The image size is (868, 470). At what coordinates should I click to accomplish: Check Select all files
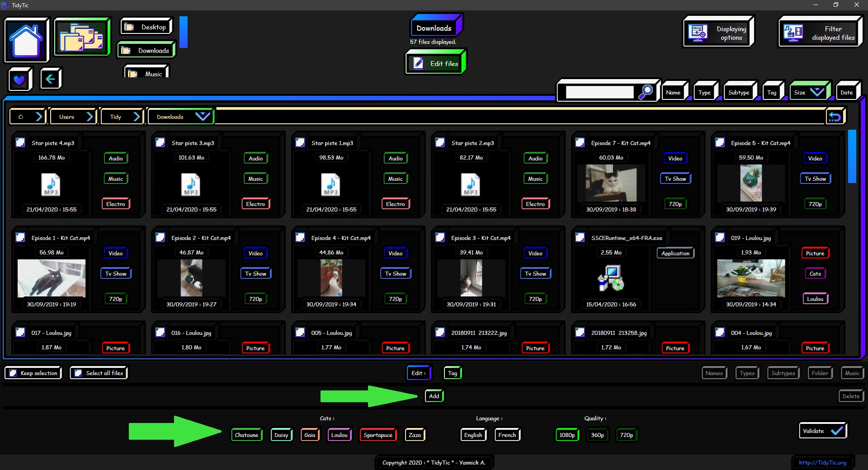(x=78, y=373)
